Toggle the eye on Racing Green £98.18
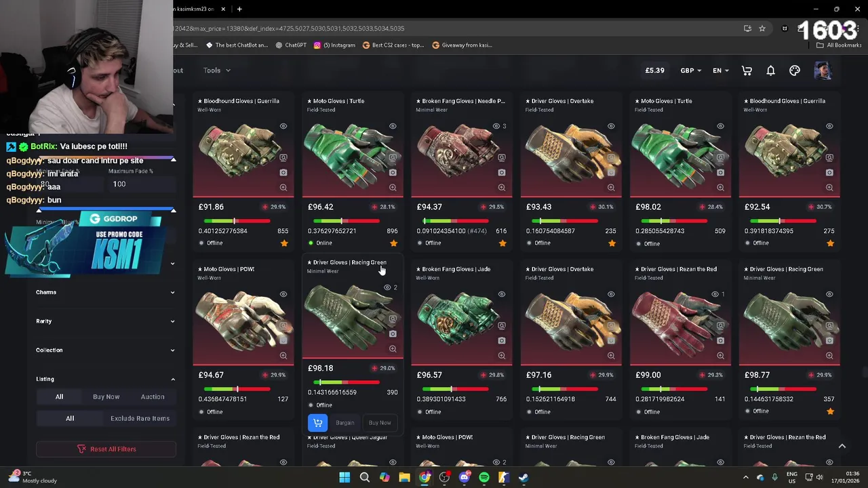This screenshot has height=488, width=868. [x=387, y=287]
